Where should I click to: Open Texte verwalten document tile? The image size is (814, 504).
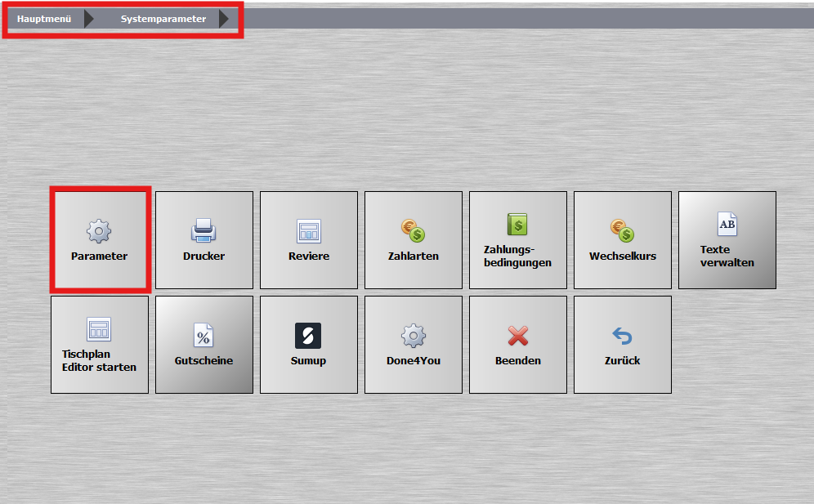click(x=727, y=240)
